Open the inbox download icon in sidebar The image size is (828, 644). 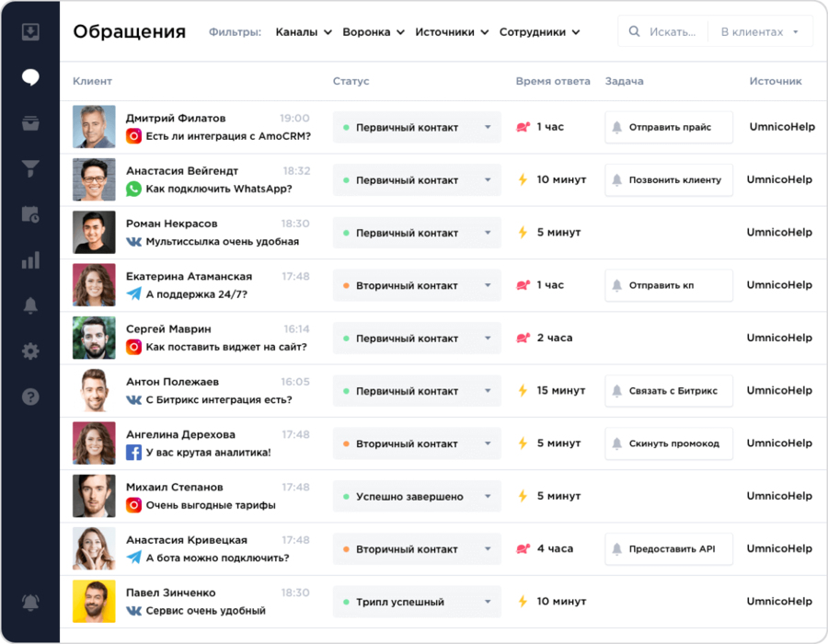pyautogui.click(x=30, y=32)
